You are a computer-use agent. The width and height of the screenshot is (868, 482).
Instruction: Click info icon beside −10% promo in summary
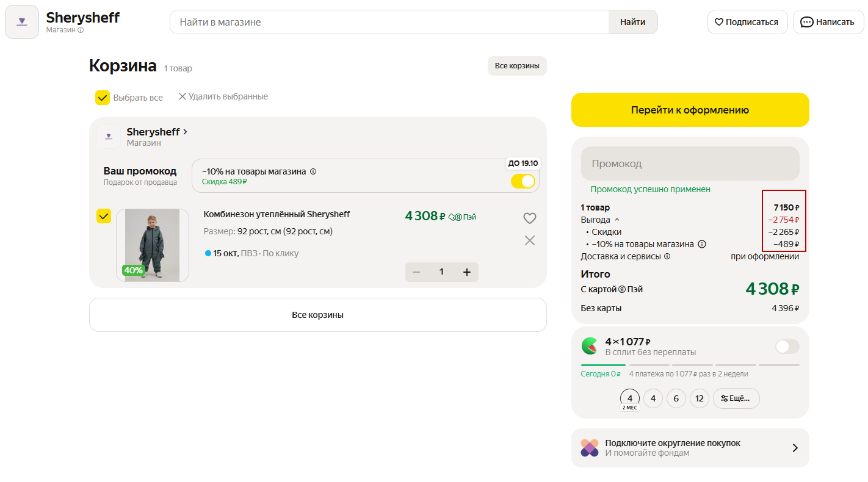(702, 244)
